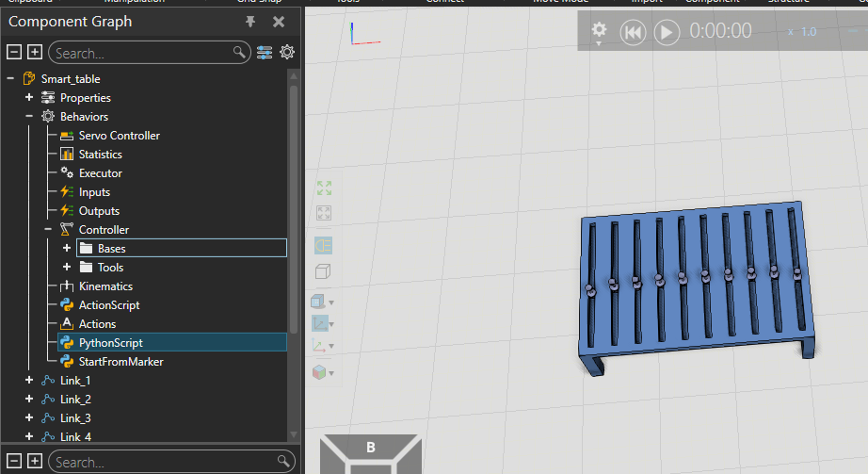Click the lower panel search field
Image resolution: width=868 pixels, height=474 pixels.
click(x=171, y=461)
